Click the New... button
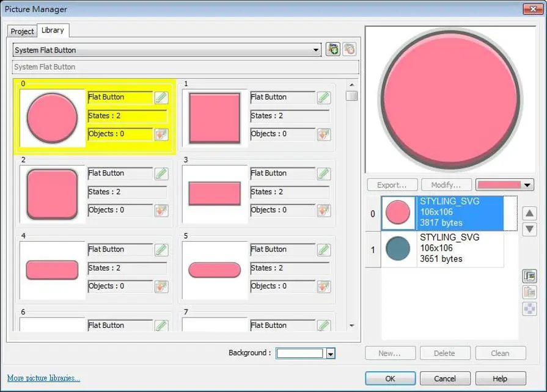Image resolution: width=547 pixels, height=392 pixels. (390, 353)
